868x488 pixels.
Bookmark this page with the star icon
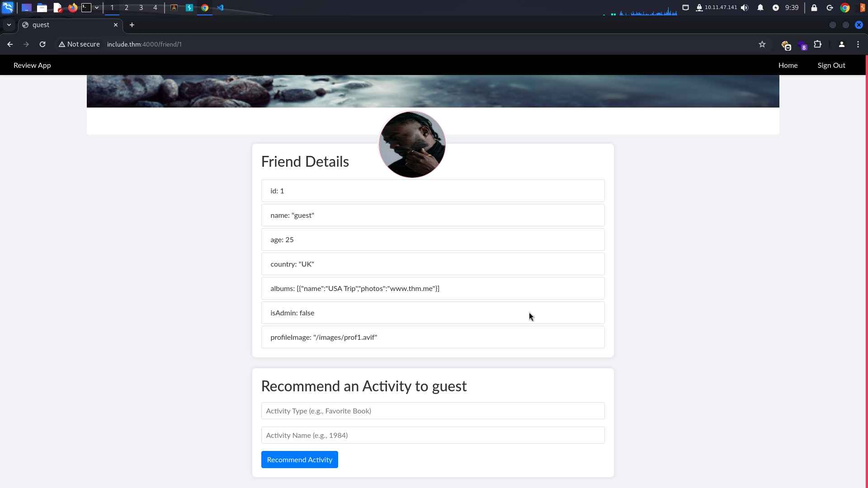coord(762,44)
